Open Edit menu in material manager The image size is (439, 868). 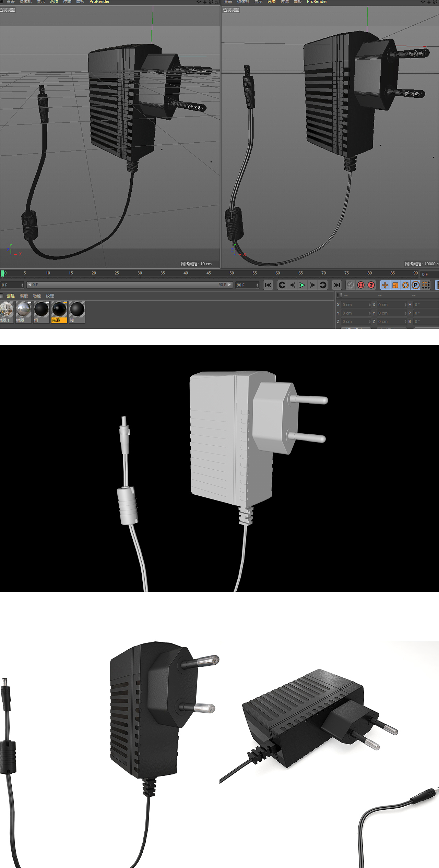(24, 296)
